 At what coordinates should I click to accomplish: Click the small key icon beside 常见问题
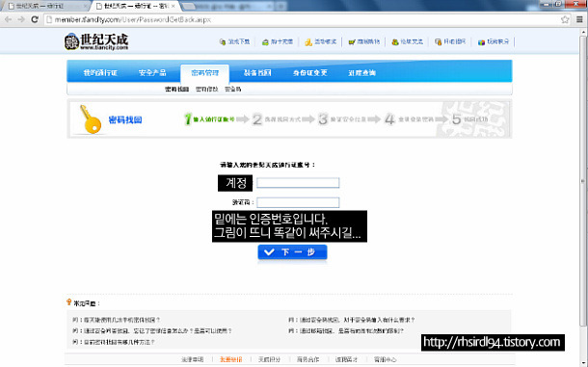(x=69, y=301)
